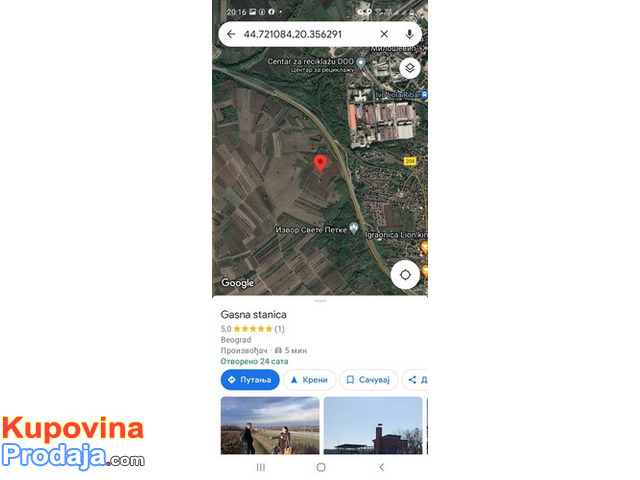Tap the Android recent apps button
The width and height of the screenshot is (640, 480).
point(261,467)
